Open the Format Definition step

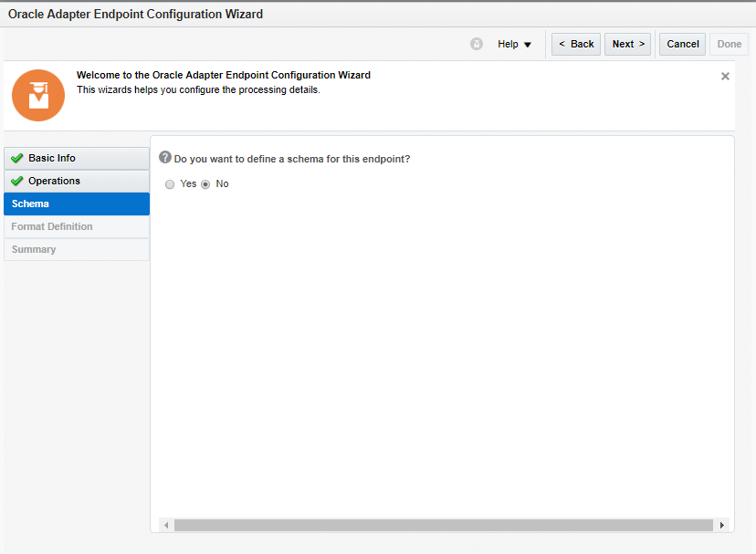77,226
